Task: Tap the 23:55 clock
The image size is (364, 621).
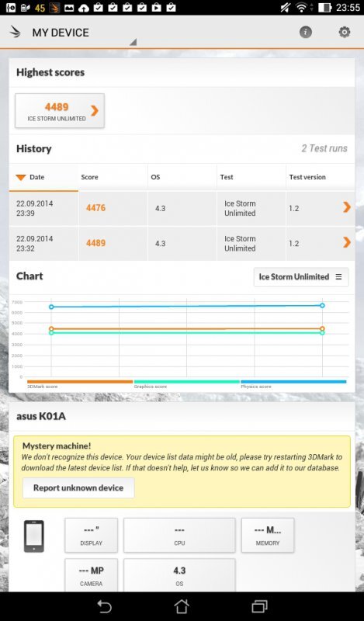Action: 348,8
